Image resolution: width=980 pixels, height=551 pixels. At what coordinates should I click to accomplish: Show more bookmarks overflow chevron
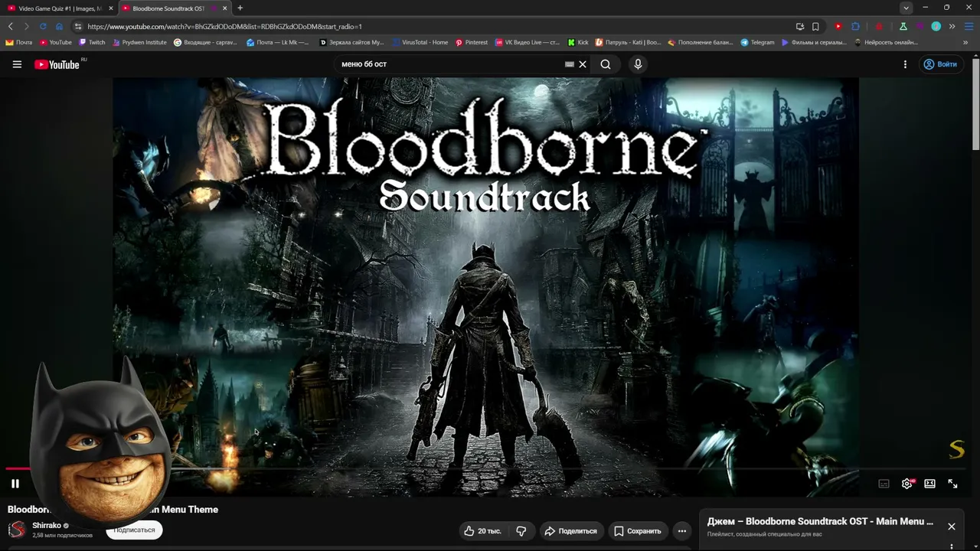click(965, 43)
